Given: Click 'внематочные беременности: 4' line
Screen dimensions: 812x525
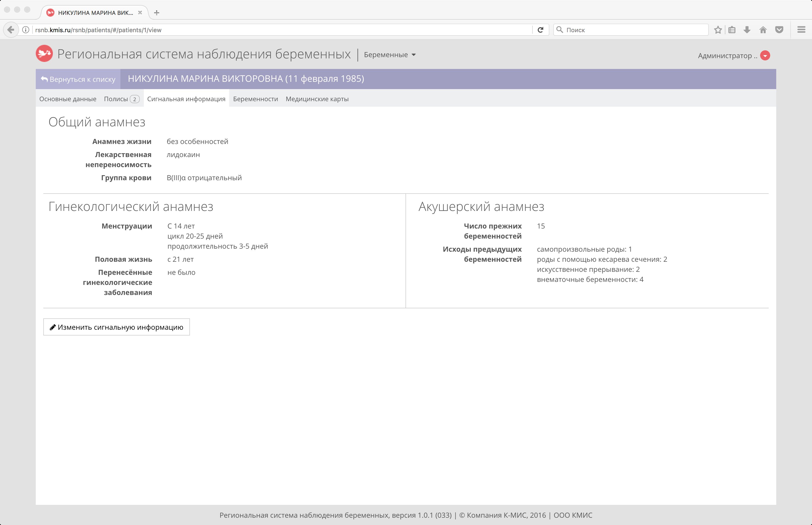Looking at the screenshot, I should pos(590,280).
